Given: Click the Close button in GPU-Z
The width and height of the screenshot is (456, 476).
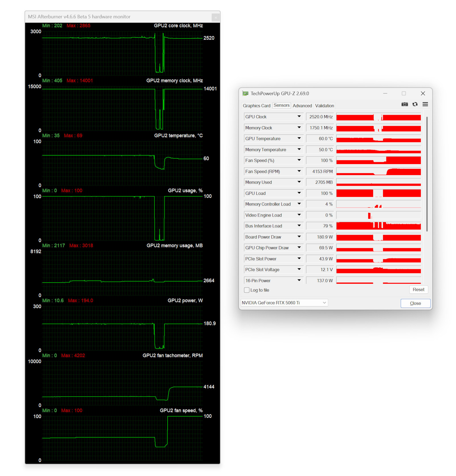Looking at the screenshot, I should tap(415, 303).
